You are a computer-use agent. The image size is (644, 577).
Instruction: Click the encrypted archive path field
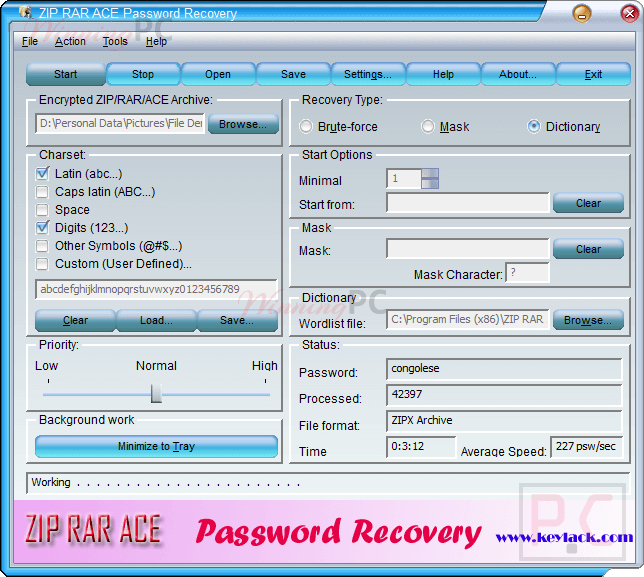tap(120, 124)
